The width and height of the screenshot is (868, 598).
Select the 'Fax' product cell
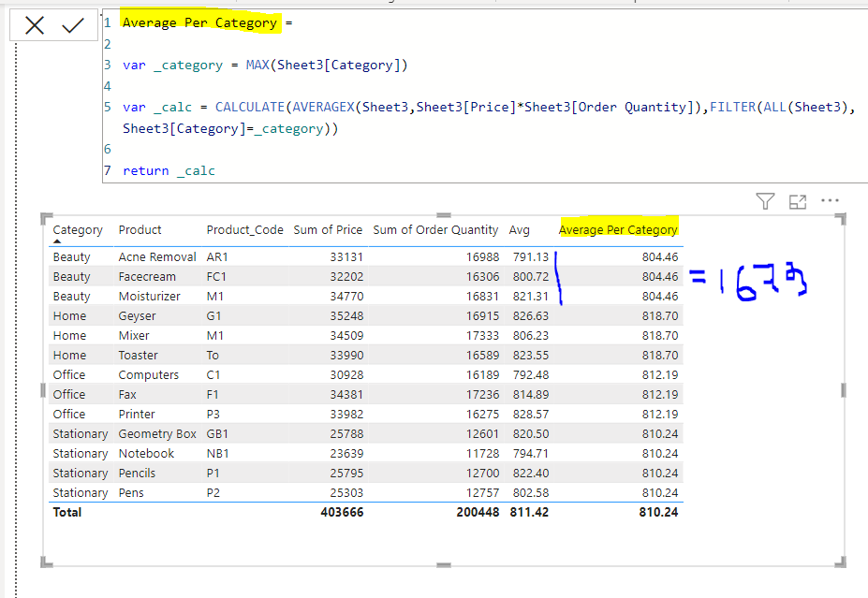click(x=126, y=394)
